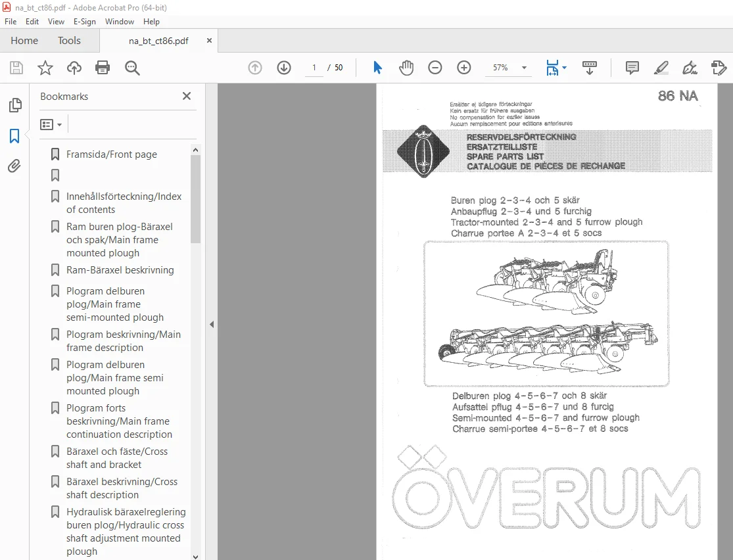The image size is (733, 560).
Task: Open zoom level 57% dropdown
Action: [x=524, y=68]
